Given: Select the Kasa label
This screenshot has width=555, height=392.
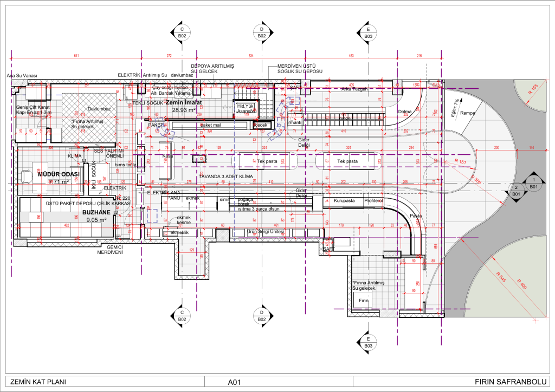Looking at the screenshot, I should coord(167,156).
